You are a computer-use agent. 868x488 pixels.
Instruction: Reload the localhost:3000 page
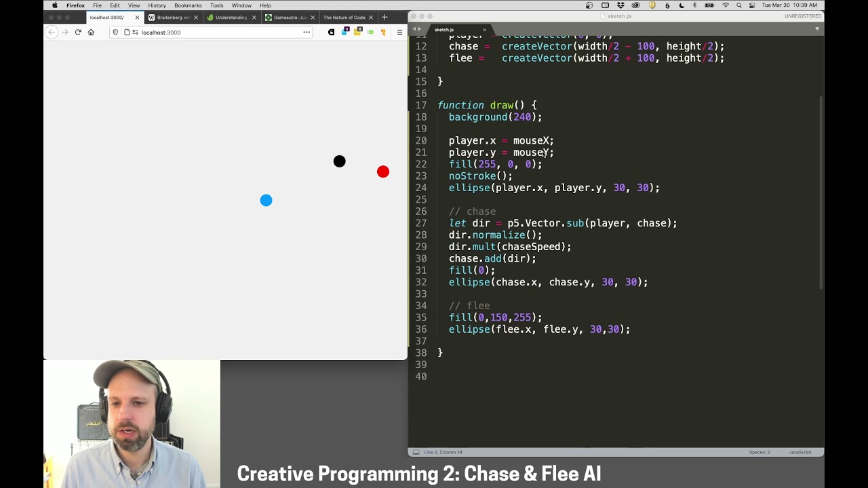(78, 32)
